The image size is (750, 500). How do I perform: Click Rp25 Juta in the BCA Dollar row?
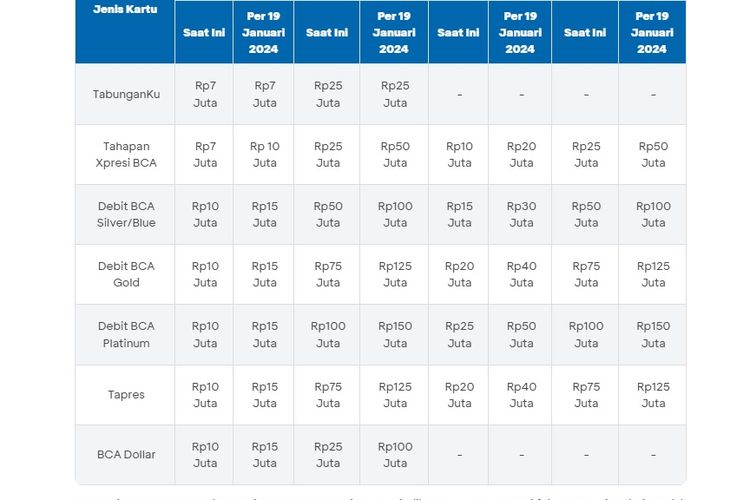click(327, 454)
